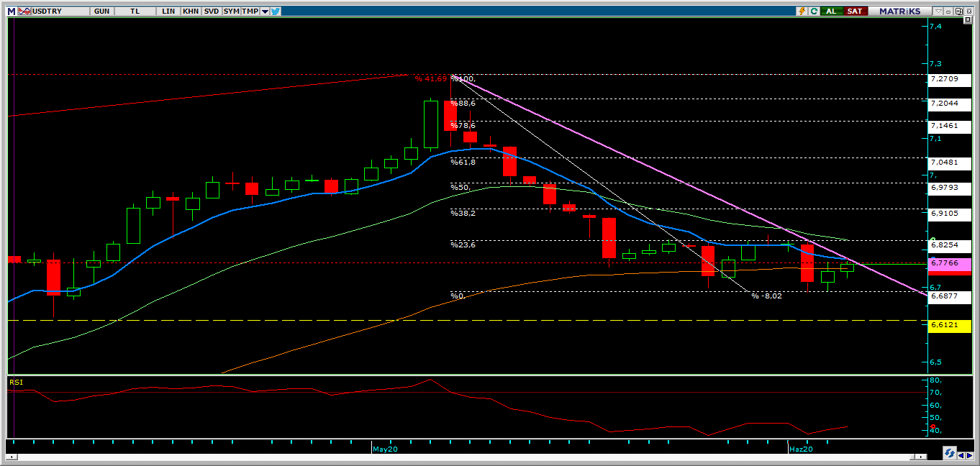Image resolution: width=980 pixels, height=466 pixels.
Task: Click the 6,6121 yellow price label
Action: pos(950,325)
